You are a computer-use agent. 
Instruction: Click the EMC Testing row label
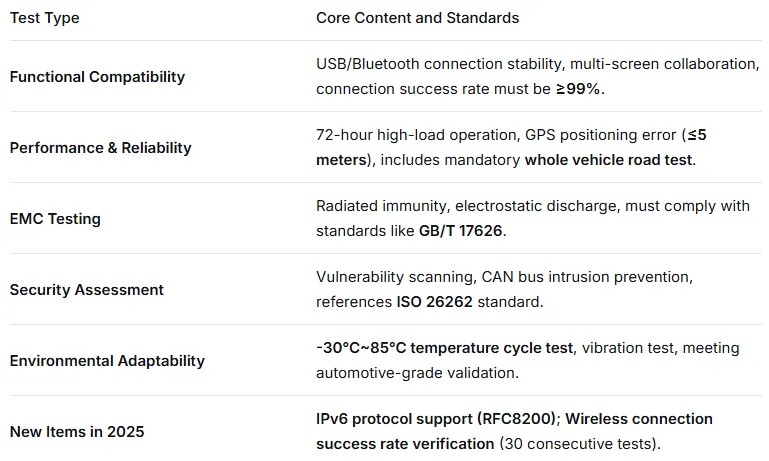55,219
